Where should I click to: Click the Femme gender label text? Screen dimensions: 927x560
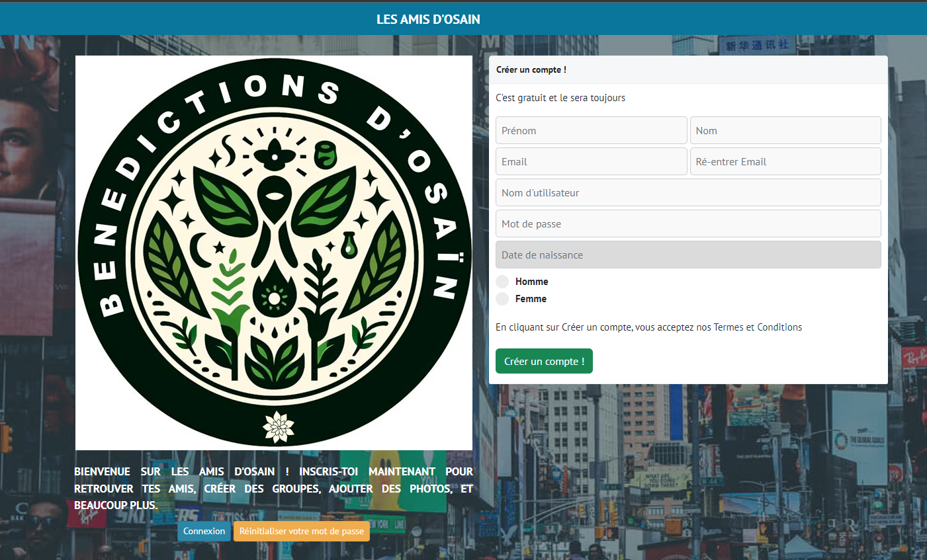[x=531, y=299]
